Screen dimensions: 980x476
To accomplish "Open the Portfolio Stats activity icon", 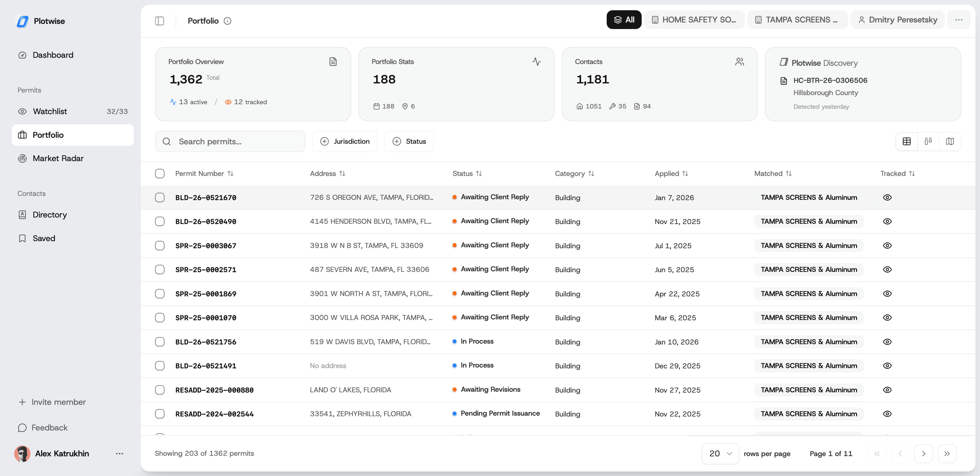I will pyautogui.click(x=536, y=61).
